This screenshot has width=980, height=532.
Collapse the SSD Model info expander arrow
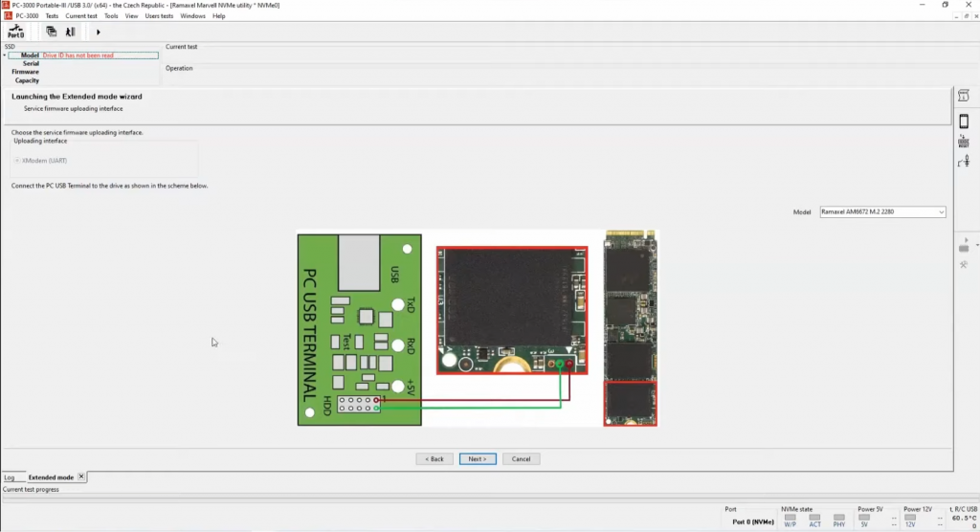(5, 55)
